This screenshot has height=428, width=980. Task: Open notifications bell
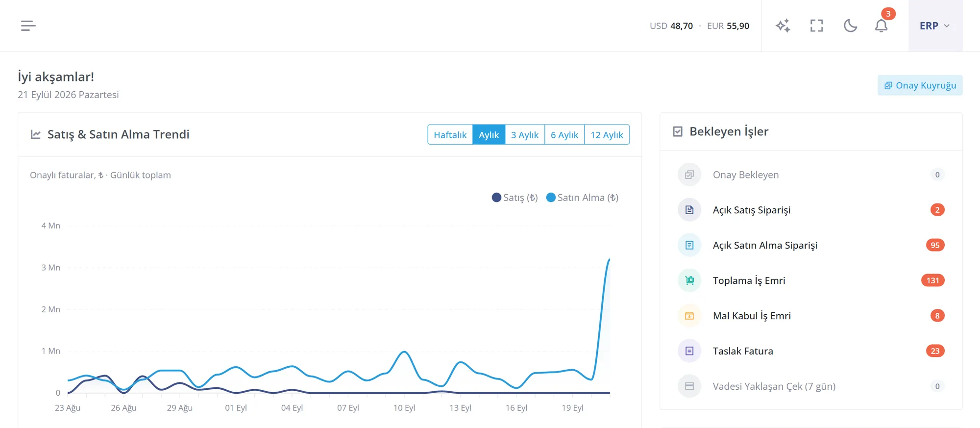(x=882, y=25)
